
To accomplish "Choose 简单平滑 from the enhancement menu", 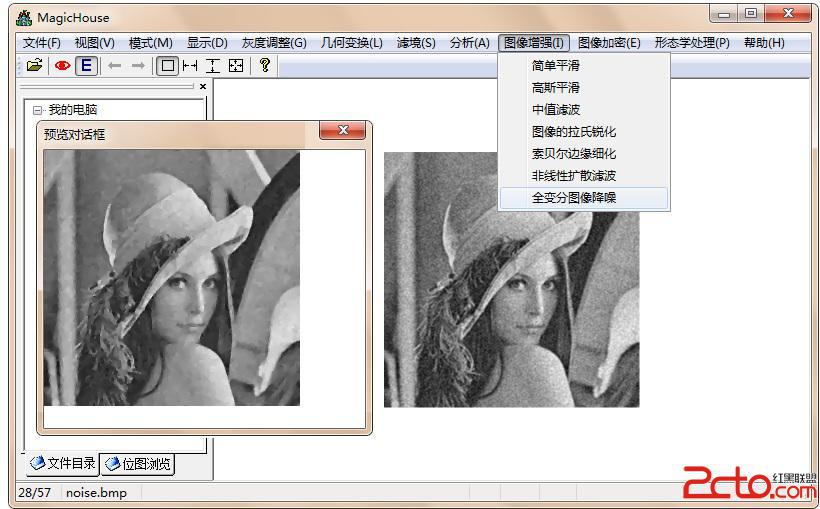I will coord(584,66).
